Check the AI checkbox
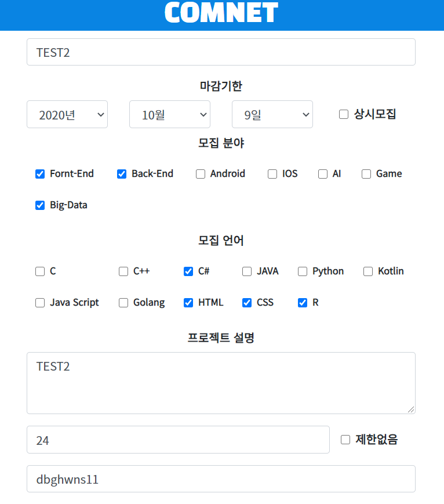The image size is (444, 504). pyautogui.click(x=323, y=174)
